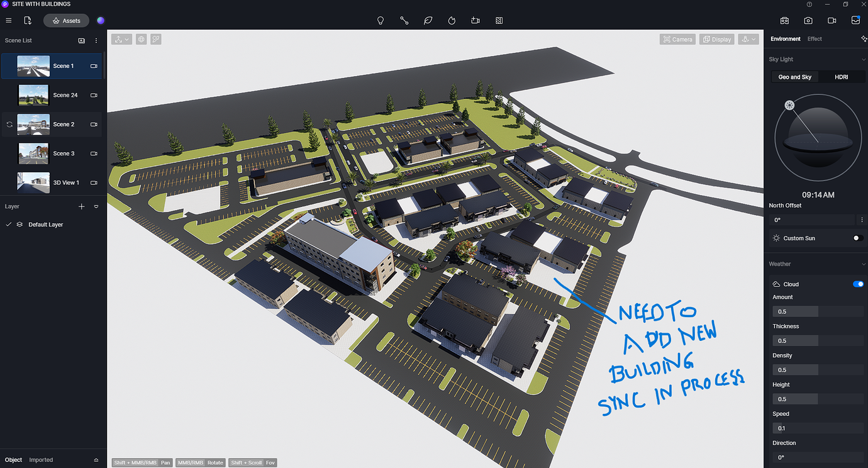Click the Display button above the viewport

pyautogui.click(x=716, y=39)
